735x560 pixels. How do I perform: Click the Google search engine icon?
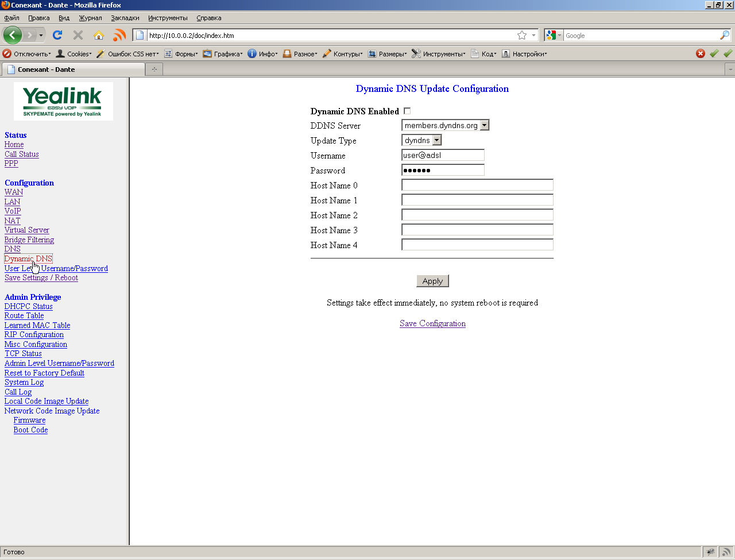(551, 36)
